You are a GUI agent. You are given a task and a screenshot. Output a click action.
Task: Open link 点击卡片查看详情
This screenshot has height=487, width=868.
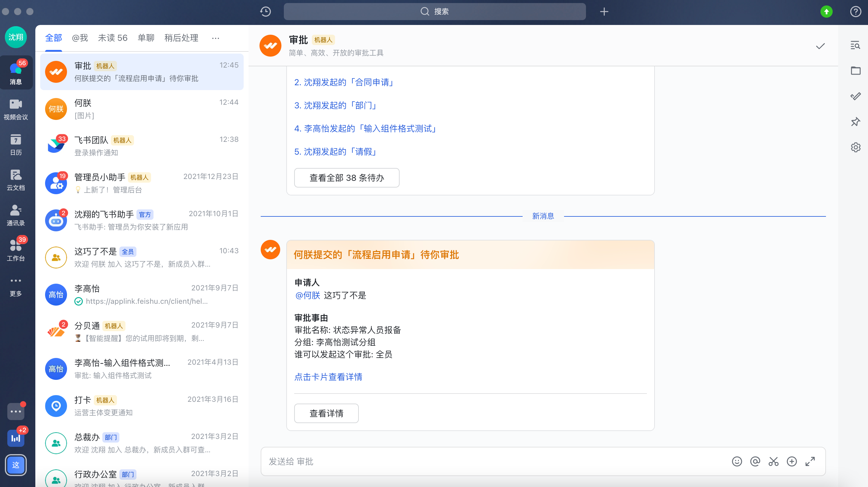coord(328,377)
